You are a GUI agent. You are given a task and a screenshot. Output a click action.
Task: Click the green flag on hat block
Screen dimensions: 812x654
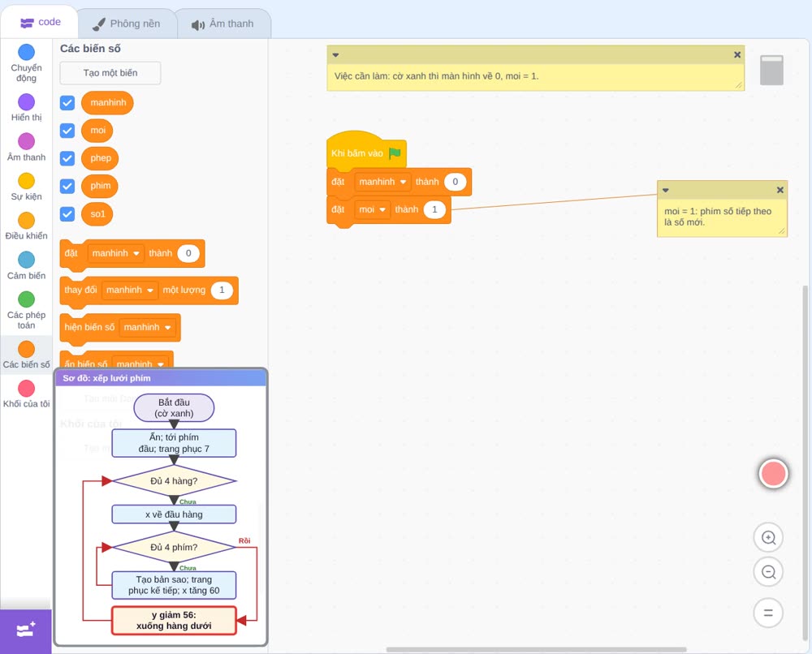point(395,153)
